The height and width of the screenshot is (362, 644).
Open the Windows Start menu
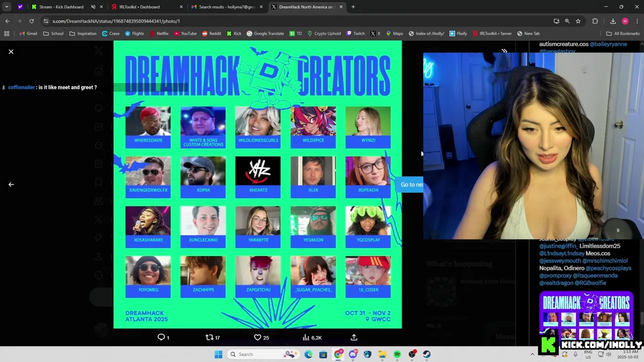coord(218,354)
